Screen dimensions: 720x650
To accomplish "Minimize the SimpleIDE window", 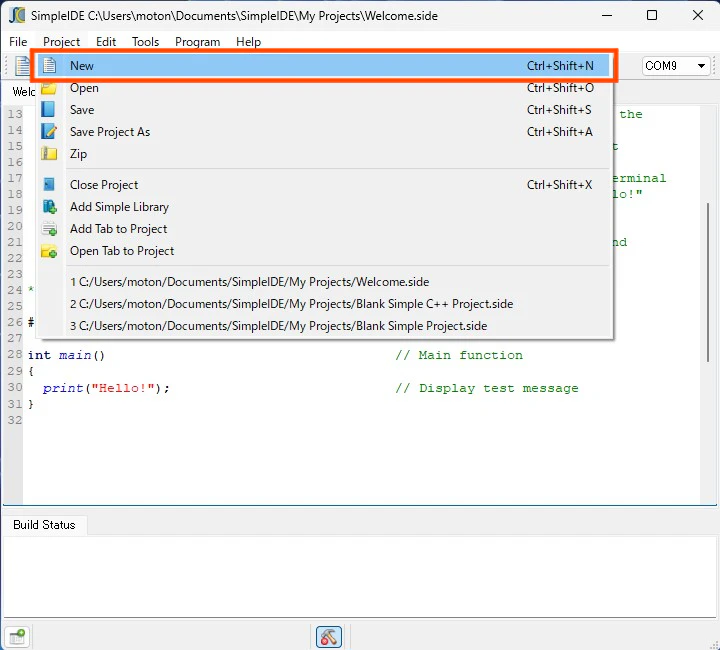I will pyautogui.click(x=607, y=15).
